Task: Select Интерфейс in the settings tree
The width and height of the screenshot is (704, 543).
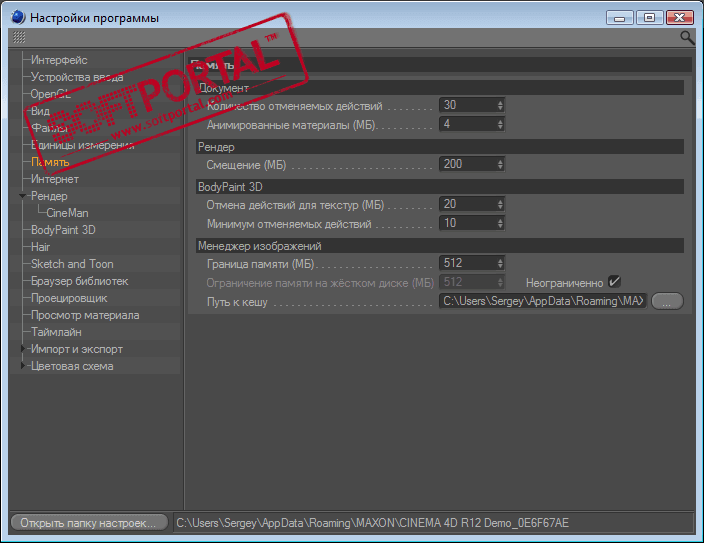Action: tap(59, 60)
